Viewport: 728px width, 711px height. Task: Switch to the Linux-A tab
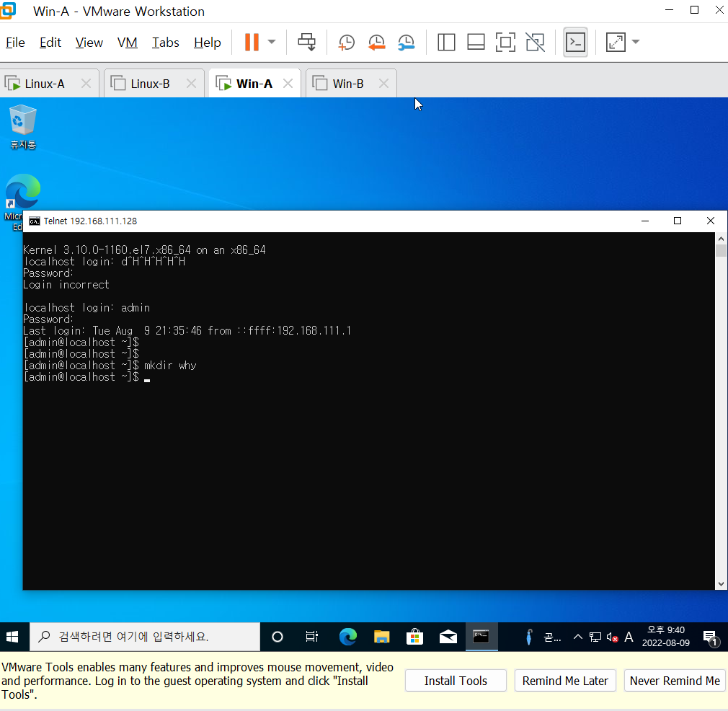(45, 84)
